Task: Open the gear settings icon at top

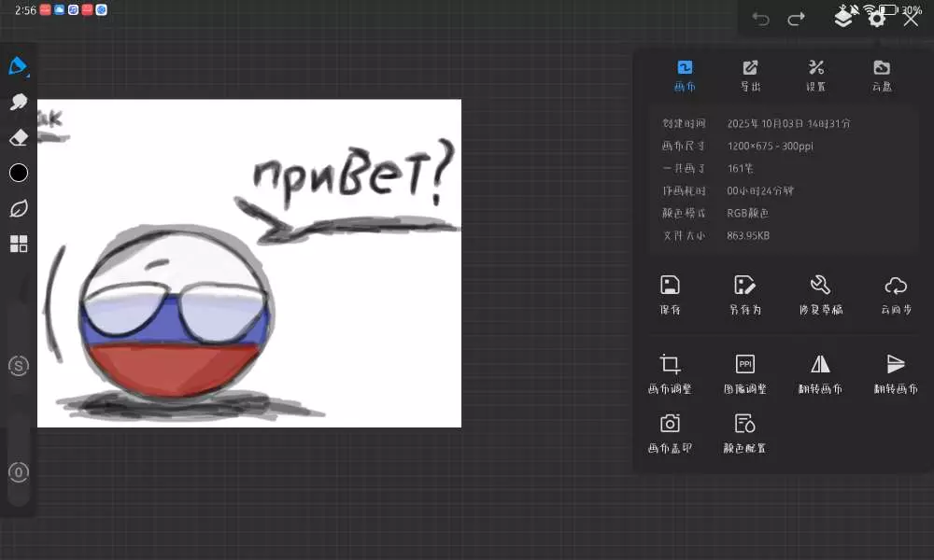Action: click(x=876, y=19)
